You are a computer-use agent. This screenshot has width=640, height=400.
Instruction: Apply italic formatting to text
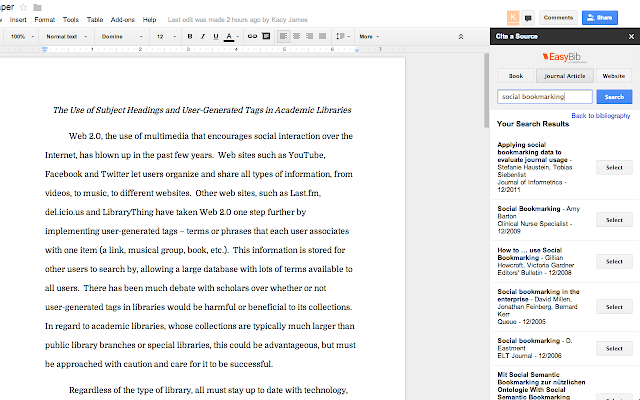(x=203, y=36)
